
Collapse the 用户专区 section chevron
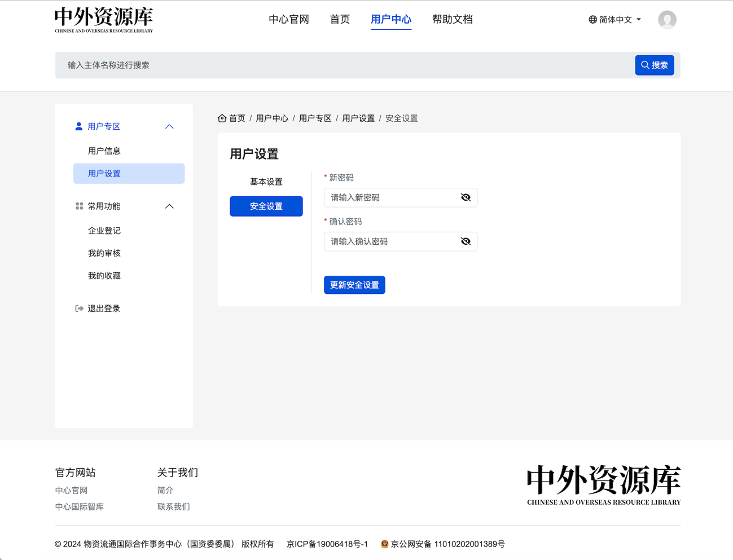tap(169, 127)
